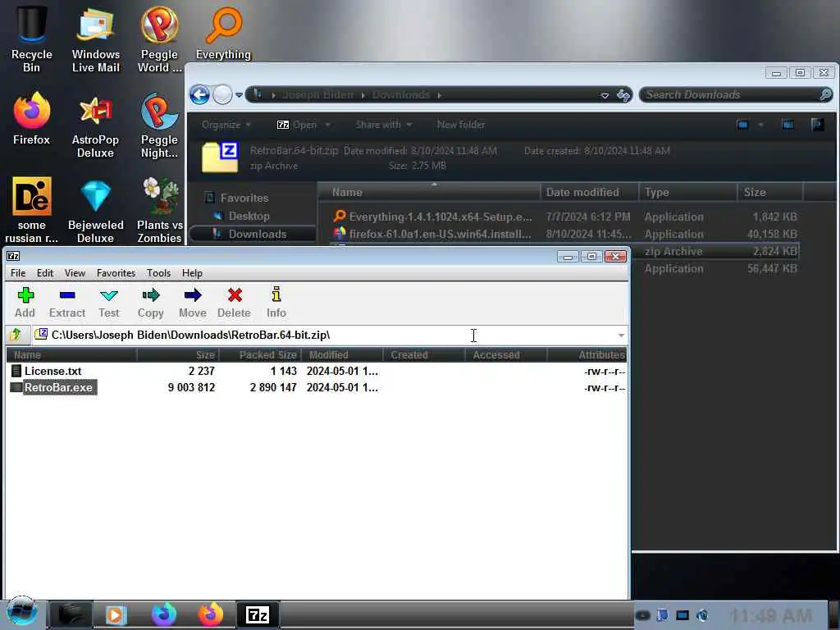Select the 'some russian r...' desktop icon
The width and height of the screenshot is (840, 630).
coord(32,210)
